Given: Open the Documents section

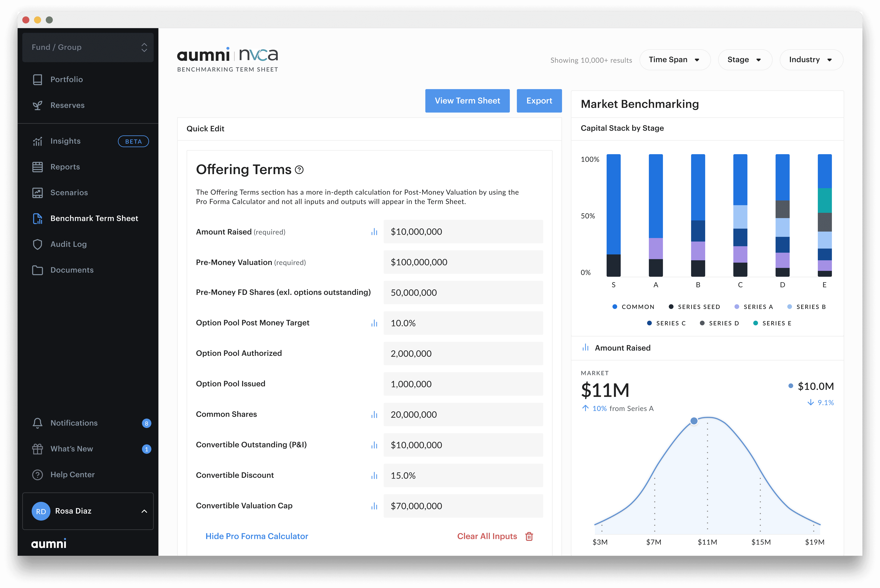Looking at the screenshot, I should tap(72, 270).
